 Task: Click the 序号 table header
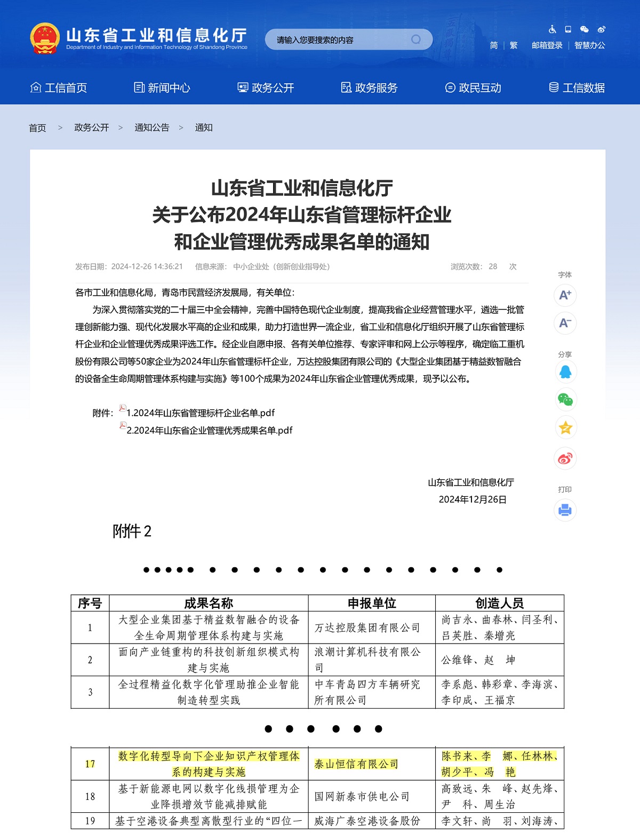click(90, 603)
